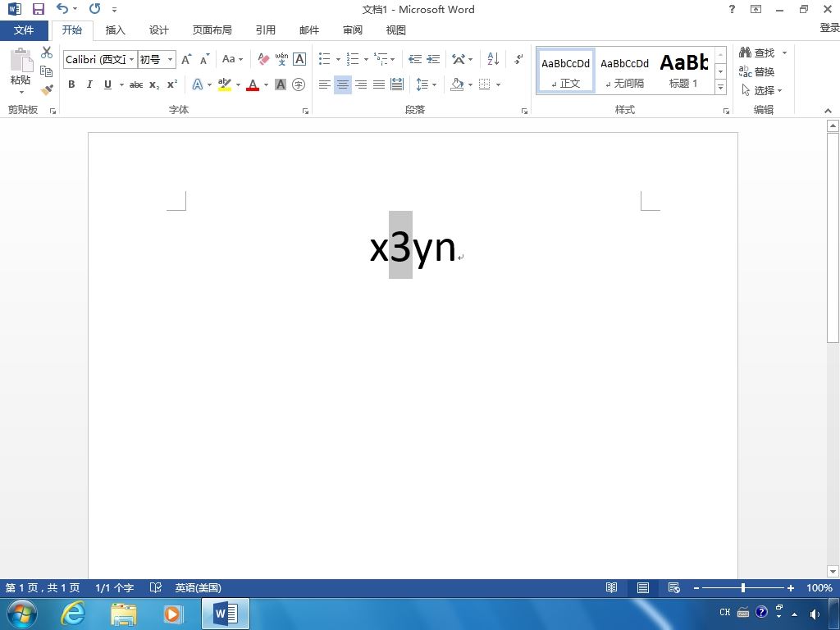
Task: Launch Windows Media Player from taskbar
Action: (x=172, y=614)
